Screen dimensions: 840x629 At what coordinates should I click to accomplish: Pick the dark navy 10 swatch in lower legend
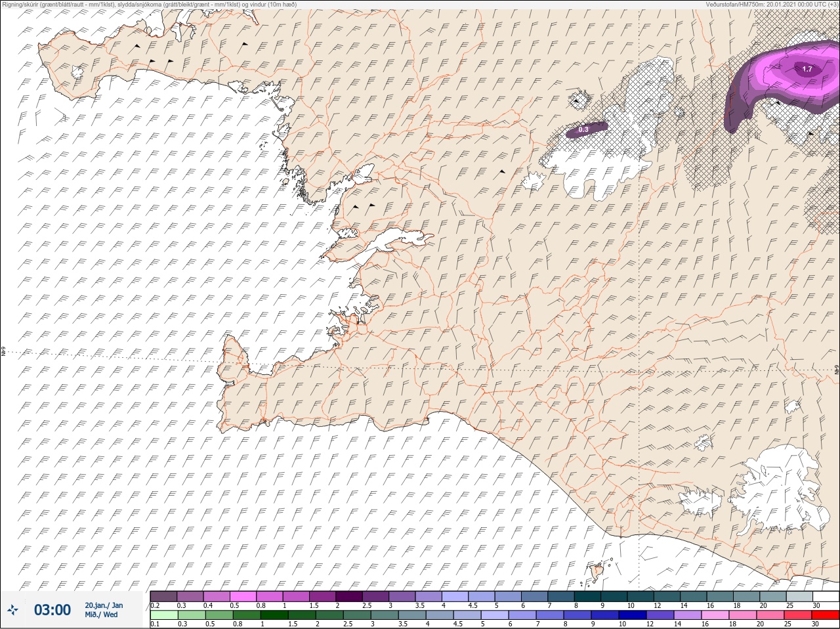632,615
